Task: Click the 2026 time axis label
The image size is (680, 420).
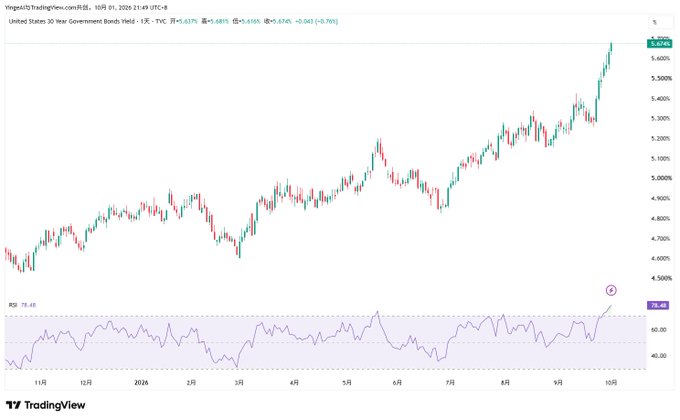Action: (141, 383)
